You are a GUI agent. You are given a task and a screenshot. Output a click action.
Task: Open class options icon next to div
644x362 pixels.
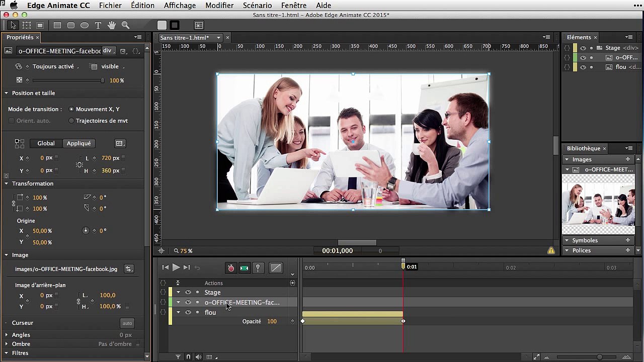[123, 51]
